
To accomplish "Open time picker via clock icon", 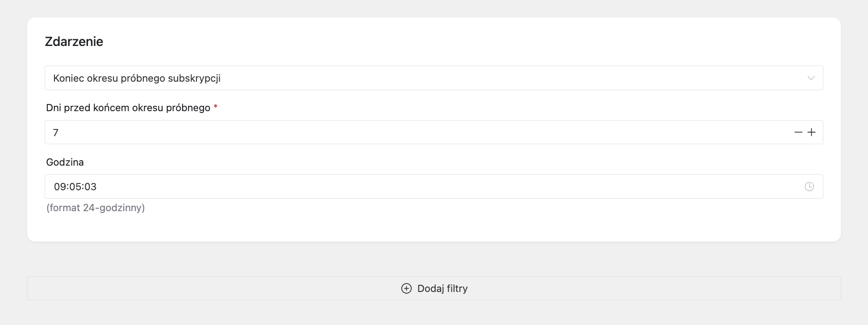I will click(809, 187).
